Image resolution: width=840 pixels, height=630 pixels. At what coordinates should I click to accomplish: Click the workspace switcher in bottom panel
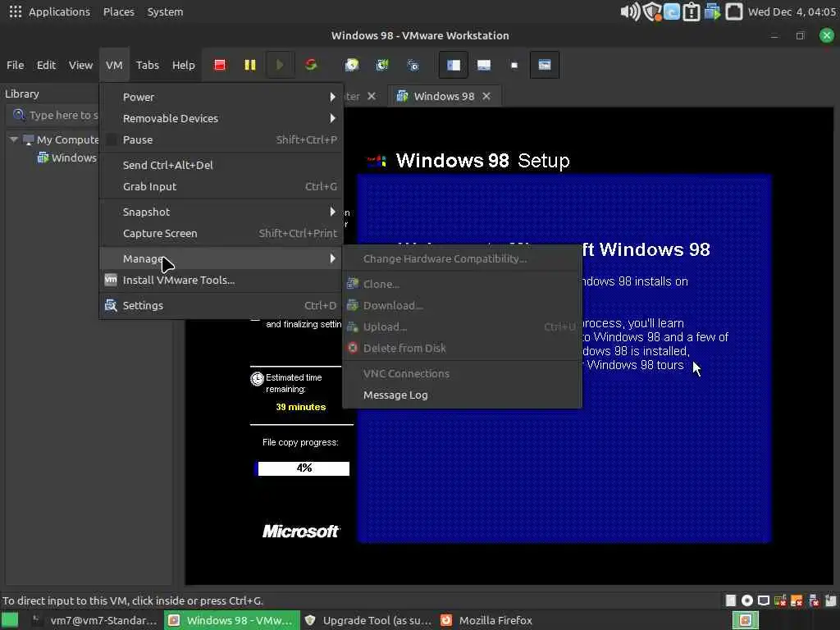point(746,620)
